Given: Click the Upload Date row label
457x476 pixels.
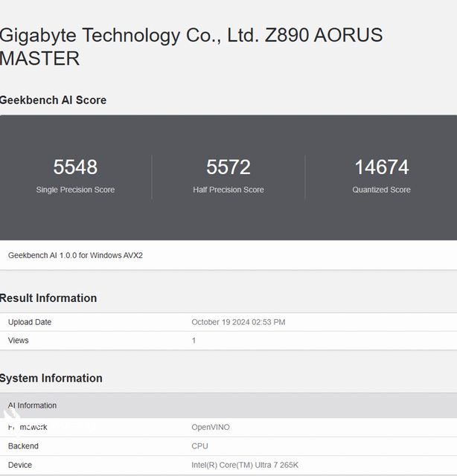Looking at the screenshot, I should (30, 322).
